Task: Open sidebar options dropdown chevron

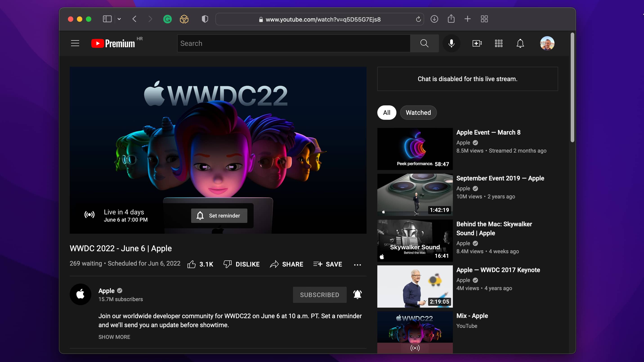Action: 119,19
